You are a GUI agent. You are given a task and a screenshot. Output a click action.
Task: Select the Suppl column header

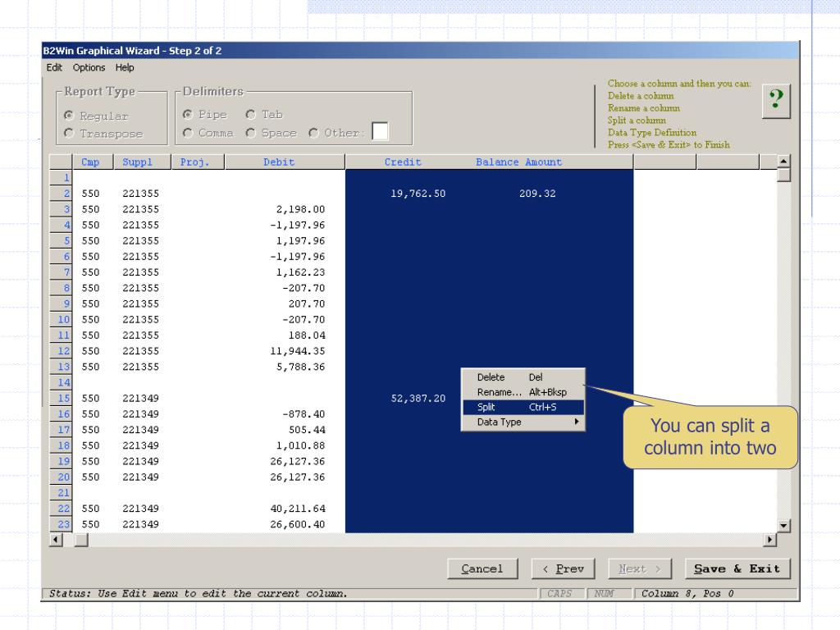pos(143,162)
